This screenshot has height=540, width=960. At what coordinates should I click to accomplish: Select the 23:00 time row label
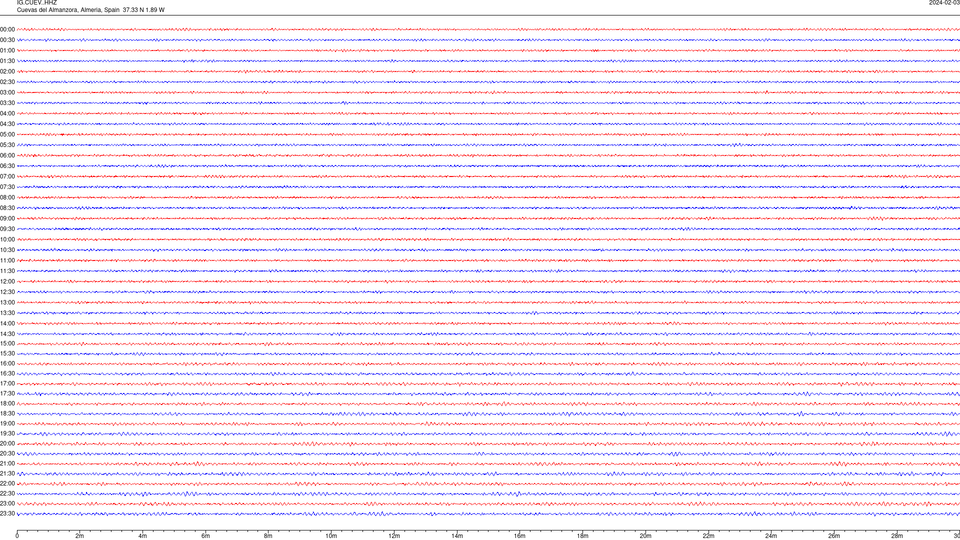click(7, 504)
